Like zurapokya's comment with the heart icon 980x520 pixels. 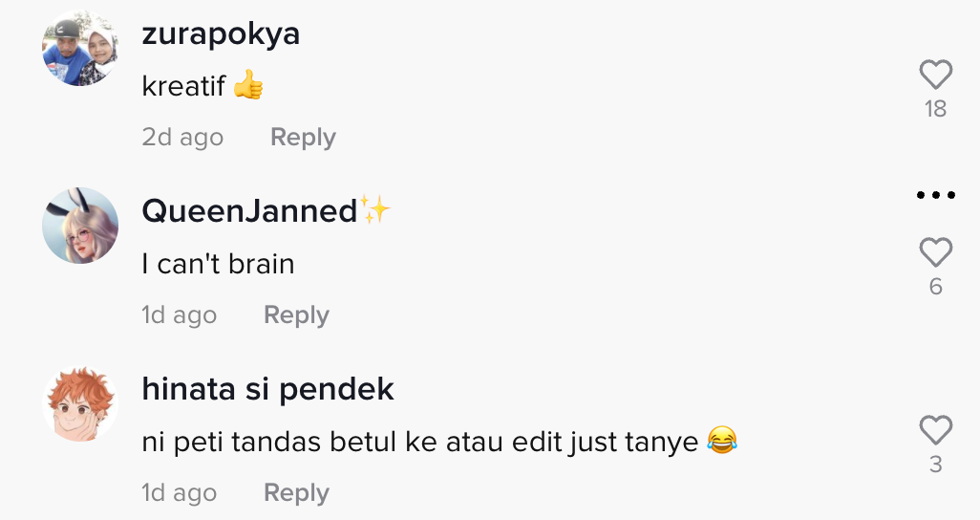(936, 75)
